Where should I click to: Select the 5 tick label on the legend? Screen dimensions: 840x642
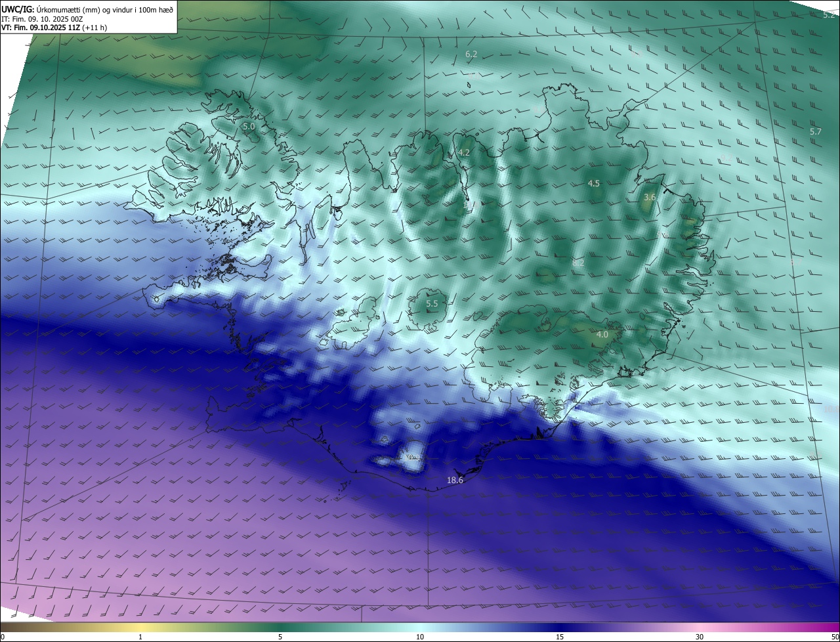[280, 637]
